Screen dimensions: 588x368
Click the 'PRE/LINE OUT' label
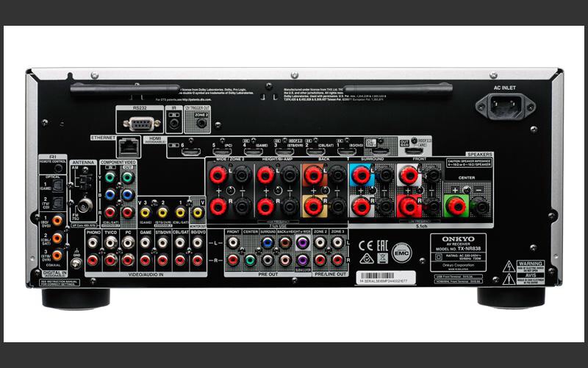(330, 275)
